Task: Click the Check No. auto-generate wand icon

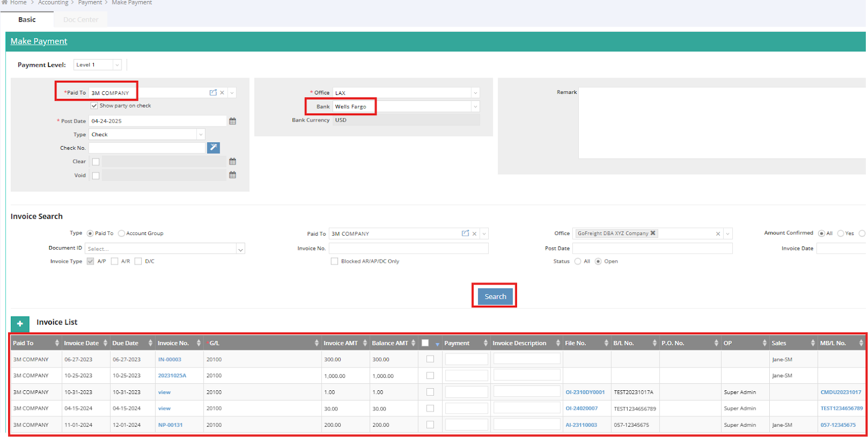Action: click(x=213, y=148)
